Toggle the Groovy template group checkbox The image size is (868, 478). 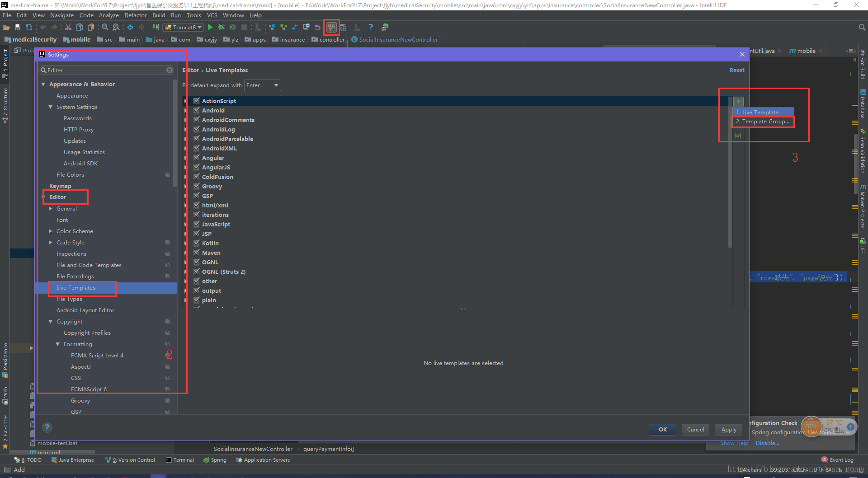click(x=197, y=186)
